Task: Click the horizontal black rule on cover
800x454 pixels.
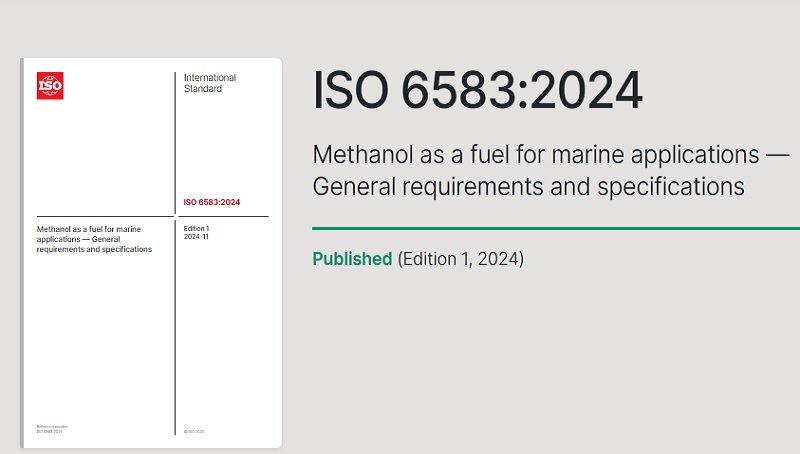Action: pos(100,216)
